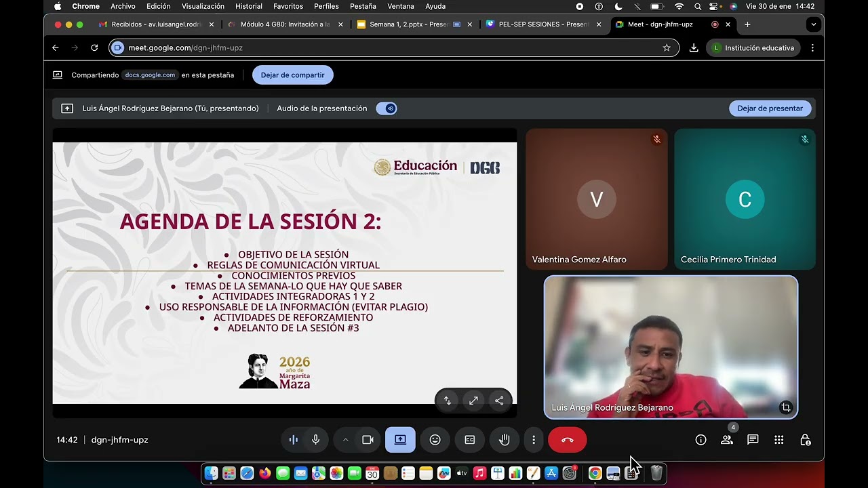Screen dimensions: 868x488
Task: Open the view site information icon in address bar
Action: click(x=118, y=48)
